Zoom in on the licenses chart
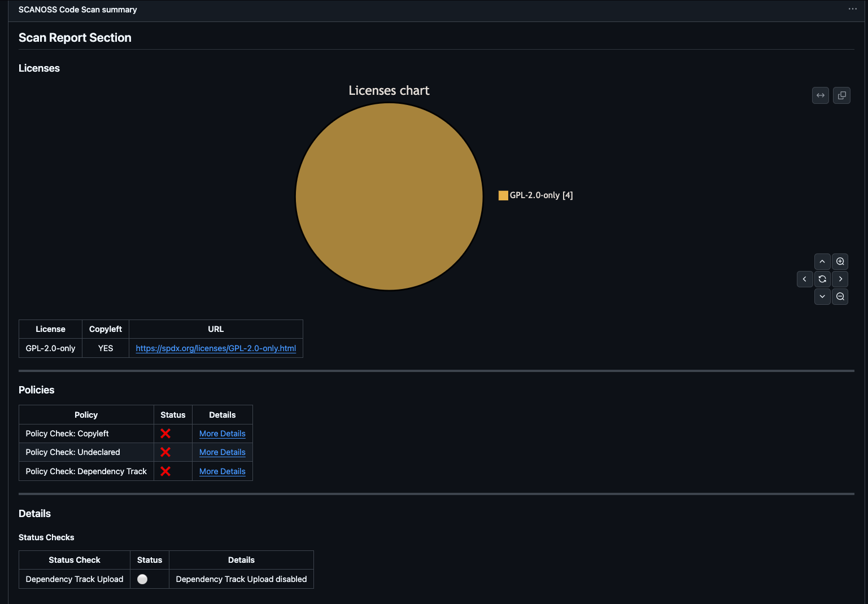Viewport: 868px width, 604px height. pos(840,261)
